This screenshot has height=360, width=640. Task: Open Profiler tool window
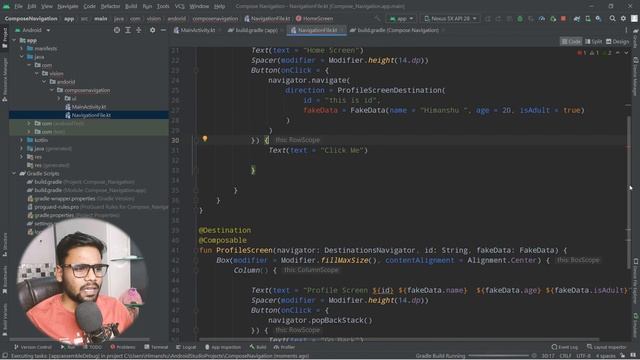point(284,347)
